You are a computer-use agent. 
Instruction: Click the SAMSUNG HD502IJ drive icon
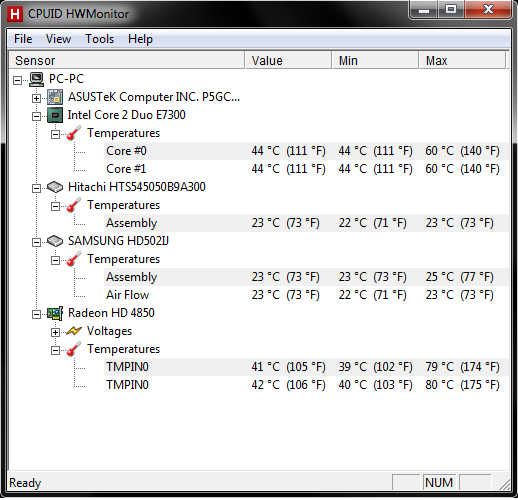(x=55, y=241)
